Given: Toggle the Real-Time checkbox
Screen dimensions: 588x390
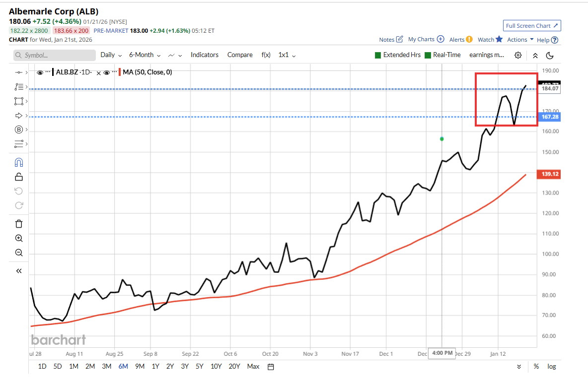Looking at the screenshot, I should pyautogui.click(x=428, y=55).
